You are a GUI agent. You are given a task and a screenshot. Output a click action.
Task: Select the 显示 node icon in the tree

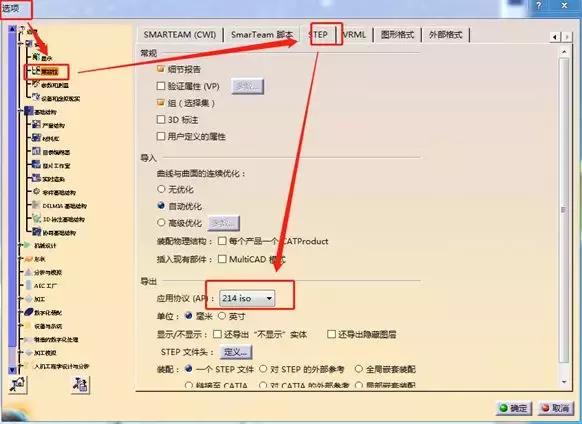(36, 57)
